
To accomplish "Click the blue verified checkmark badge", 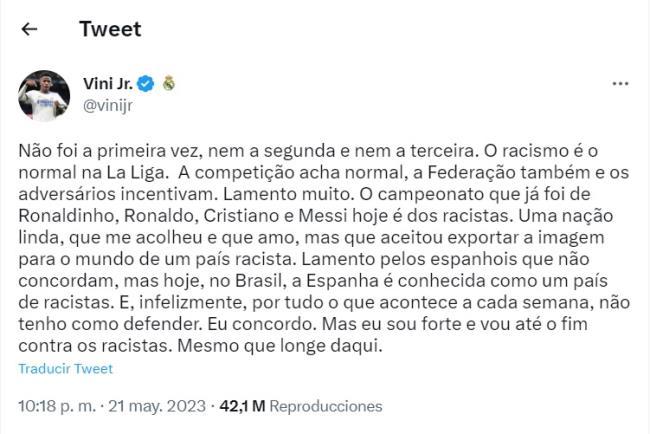I will [x=145, y=83].
